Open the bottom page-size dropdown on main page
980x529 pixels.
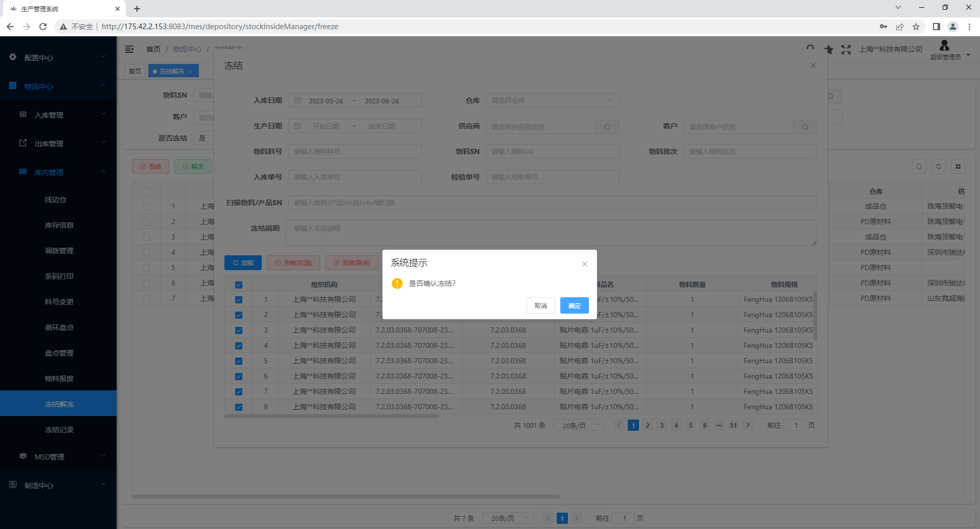click(x=508, y=518)
